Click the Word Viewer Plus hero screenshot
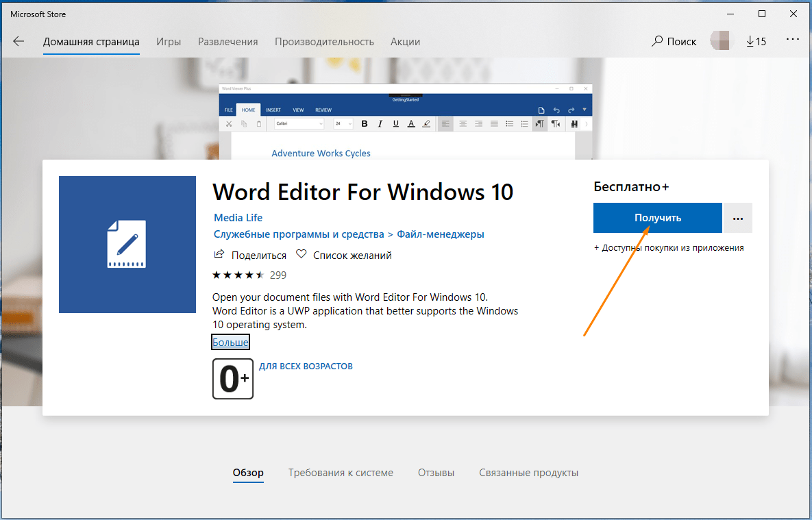Screen dimensions: 812x520 406,122
